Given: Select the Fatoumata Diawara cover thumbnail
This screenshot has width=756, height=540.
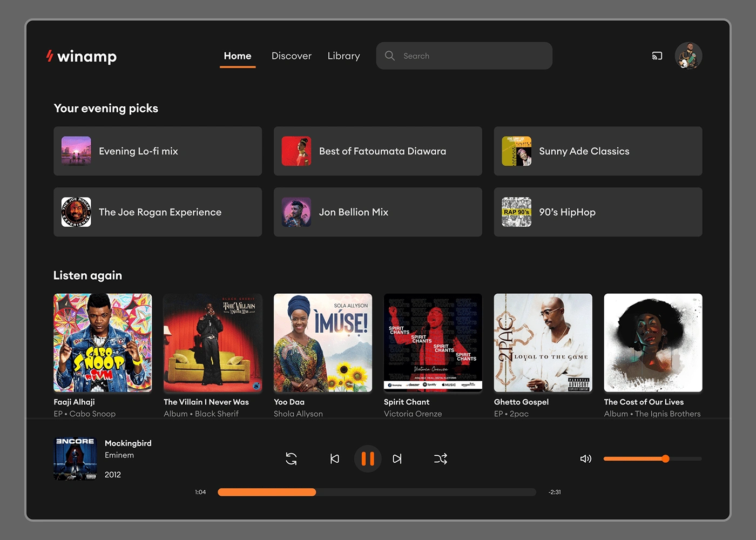Looking at the screenshot, I should click(x=296, y=151).
